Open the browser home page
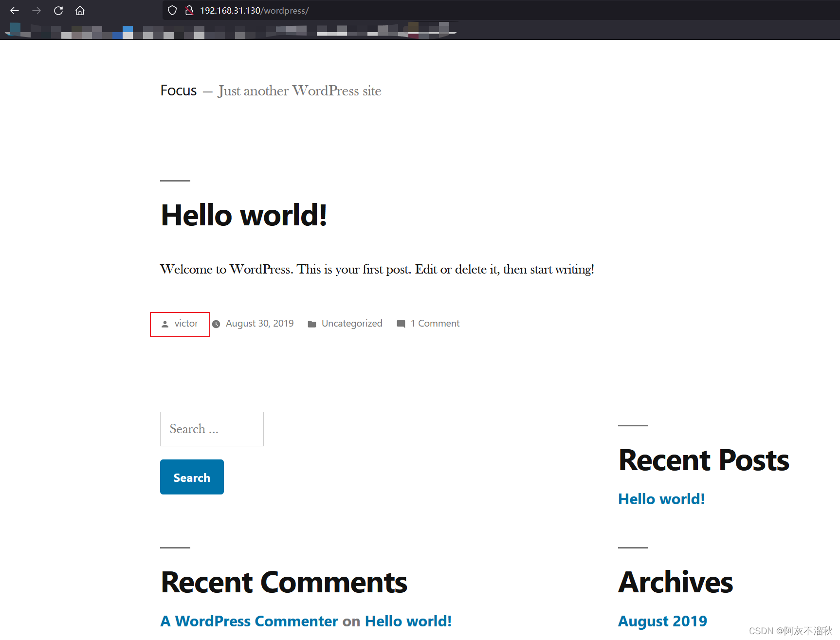Viewport: 840px width, 640px height. (80, 10)
